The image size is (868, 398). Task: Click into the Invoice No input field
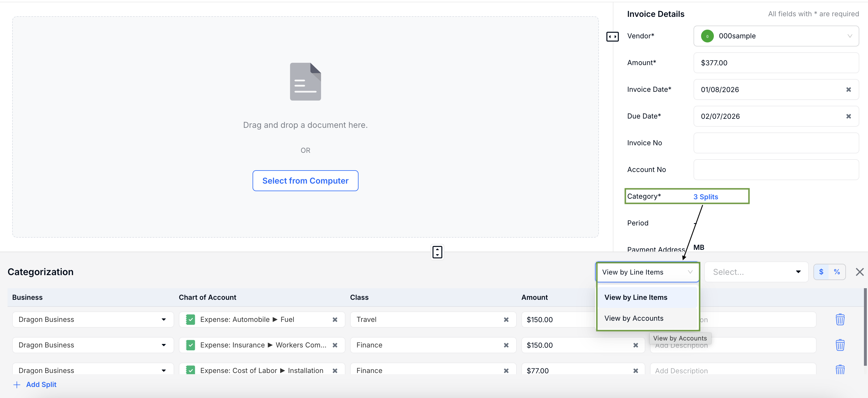tap(776, 143)
